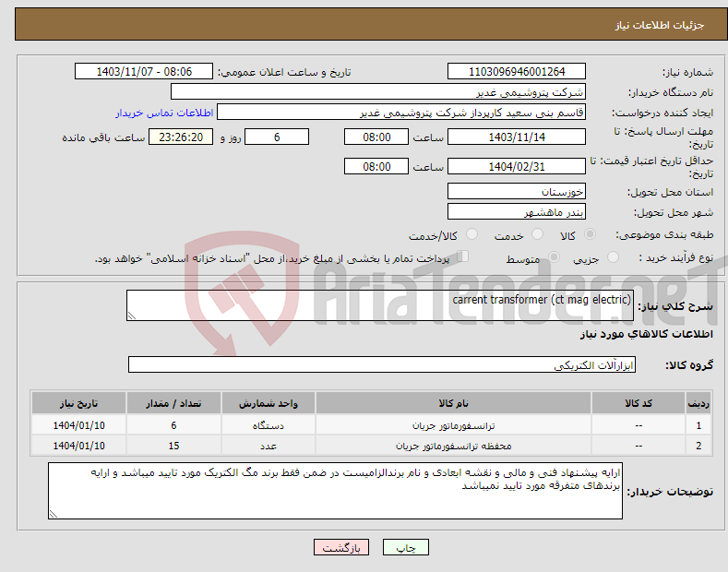Click the چاپ print button
728x572 pixels.
(406, 548)
